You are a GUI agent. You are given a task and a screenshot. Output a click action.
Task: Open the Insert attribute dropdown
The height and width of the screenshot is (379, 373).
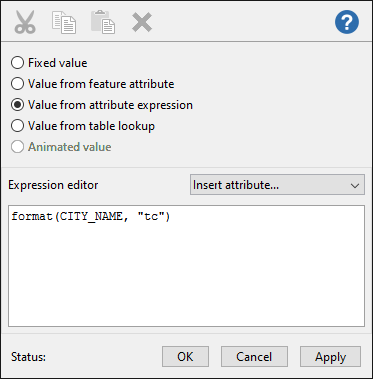(x=277, y=185)
